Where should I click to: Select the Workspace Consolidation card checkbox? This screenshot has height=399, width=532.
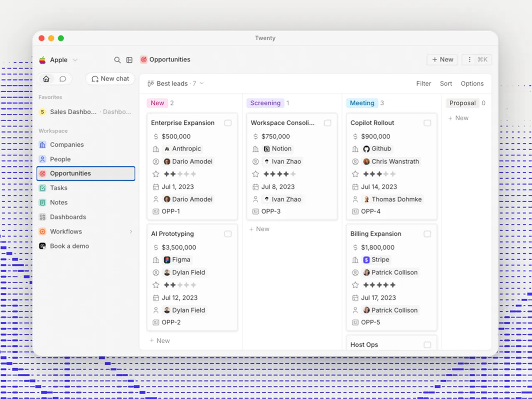[328, 123]
